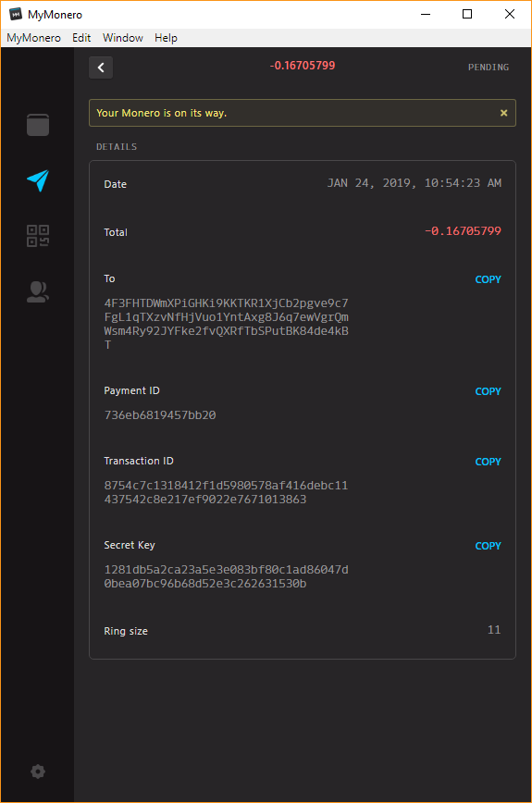Close the MyMonero window
The image size is (532, 803).
(510, 15)
